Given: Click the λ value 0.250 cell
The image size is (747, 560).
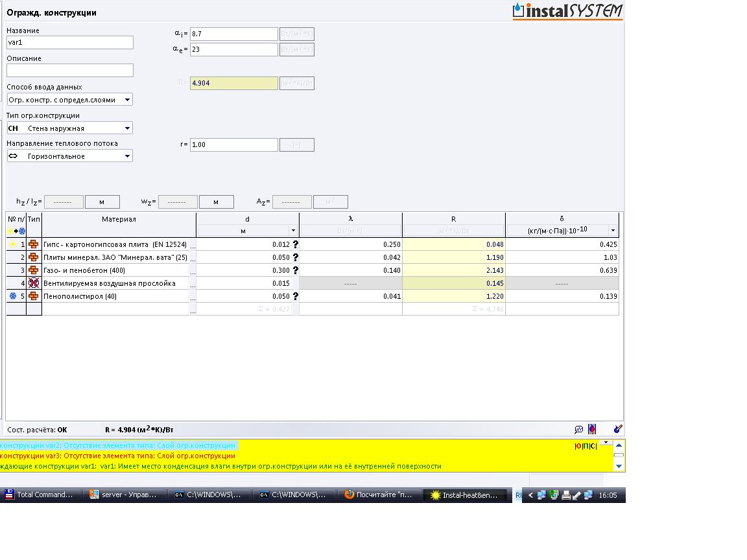Looking at the screenshot, I should click(351, 244).
